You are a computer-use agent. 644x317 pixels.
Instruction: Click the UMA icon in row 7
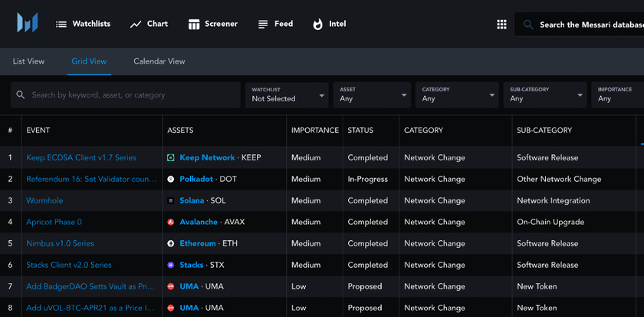coord(171,286)
